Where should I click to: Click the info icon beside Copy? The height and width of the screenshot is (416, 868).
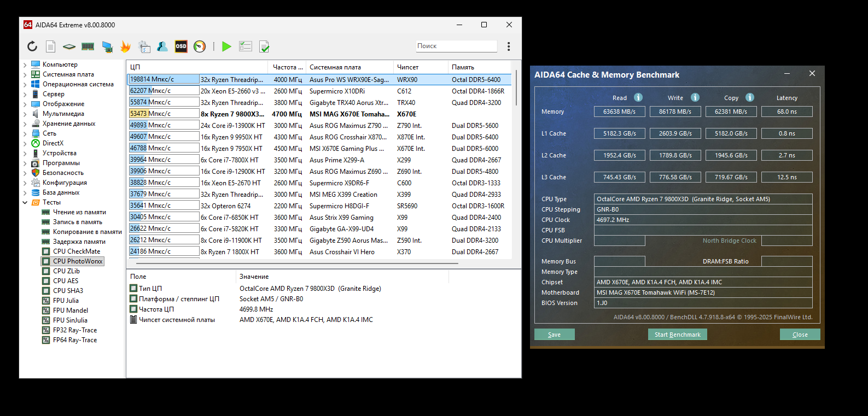tap(750, 97)
